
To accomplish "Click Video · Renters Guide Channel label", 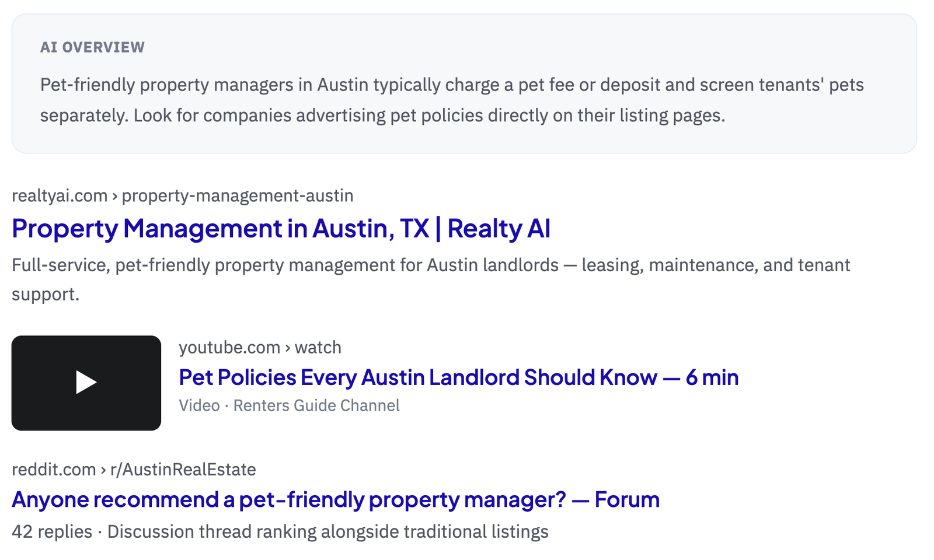I will point(289,405).
